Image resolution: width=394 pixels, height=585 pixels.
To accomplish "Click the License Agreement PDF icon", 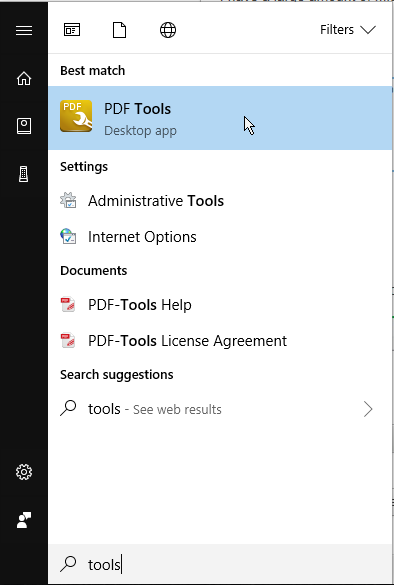I will (68, 340).
